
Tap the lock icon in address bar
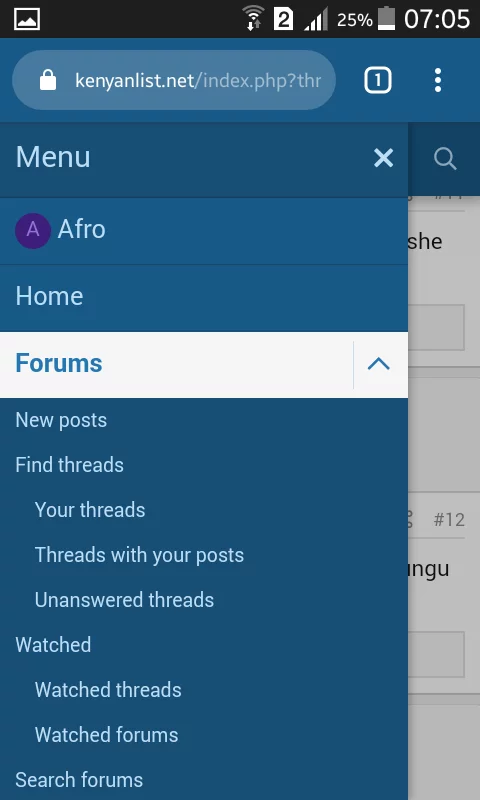(x=48, y=80)
